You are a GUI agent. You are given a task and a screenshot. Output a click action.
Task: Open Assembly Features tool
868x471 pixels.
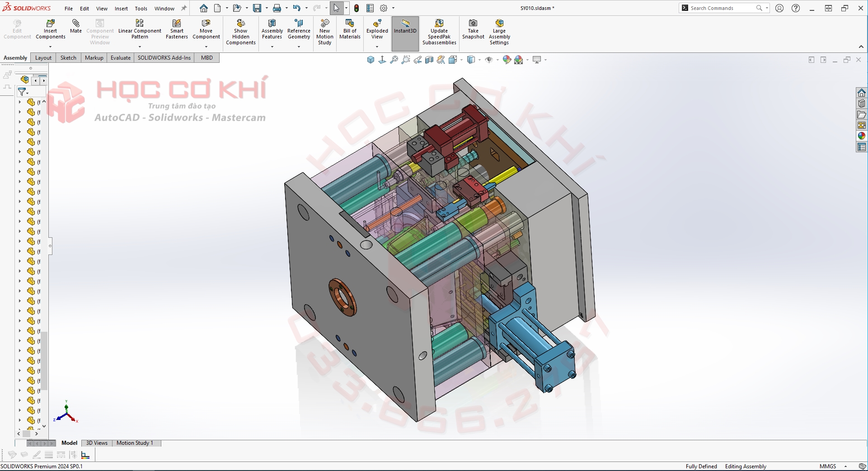(272, 29)
